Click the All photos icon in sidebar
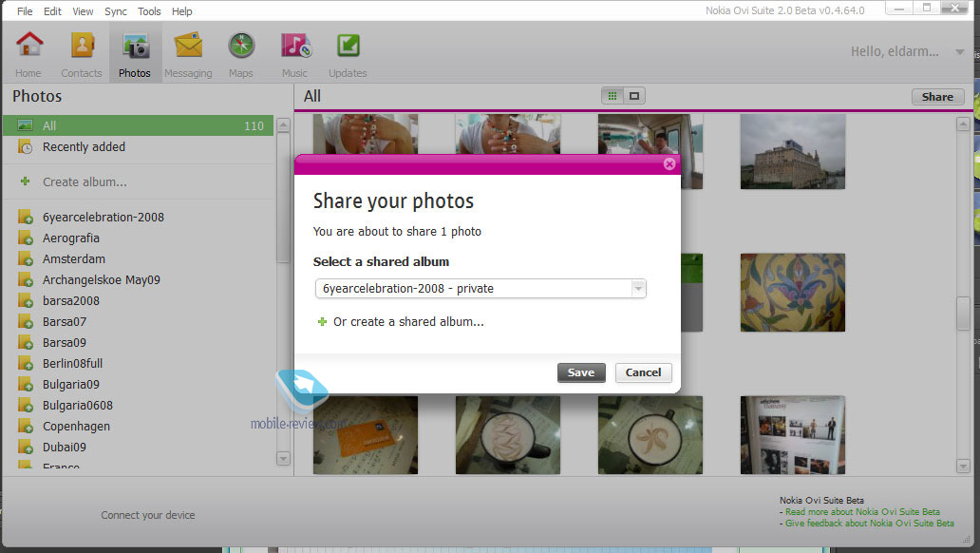980x553 pixels. (25, 125)
